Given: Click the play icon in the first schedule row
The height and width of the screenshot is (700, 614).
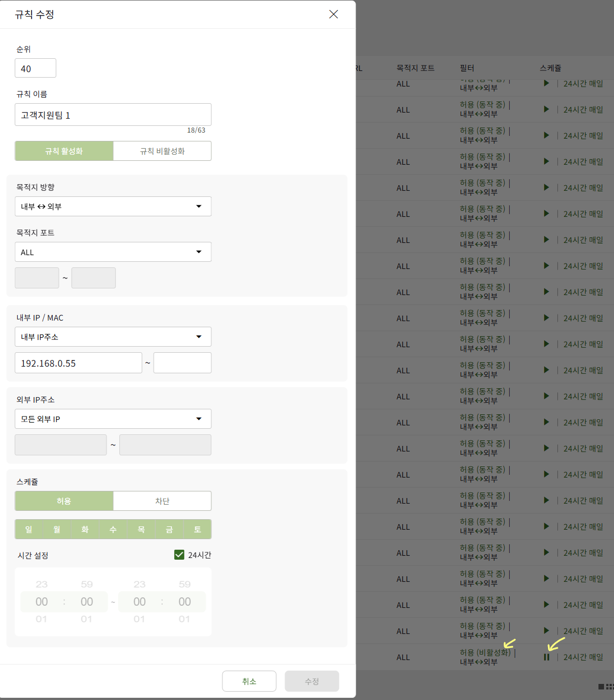Looking at the screenshot, I should [x=546, y=83].
